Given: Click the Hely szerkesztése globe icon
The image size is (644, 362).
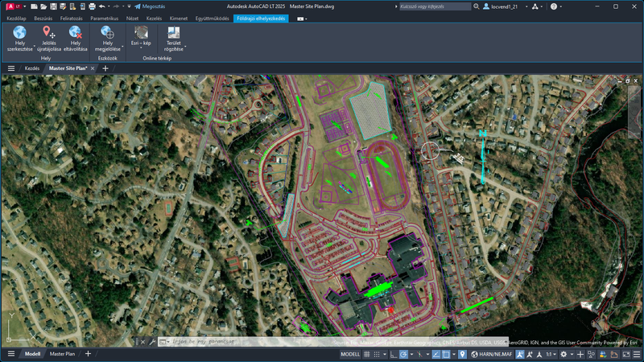Looking at the screenshot, I should click(19, 32).
